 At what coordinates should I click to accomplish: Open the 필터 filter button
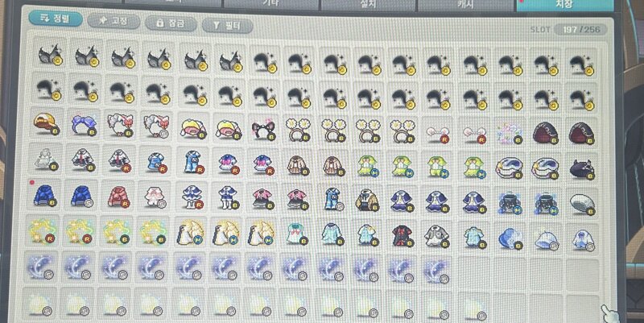coord(227,26)
